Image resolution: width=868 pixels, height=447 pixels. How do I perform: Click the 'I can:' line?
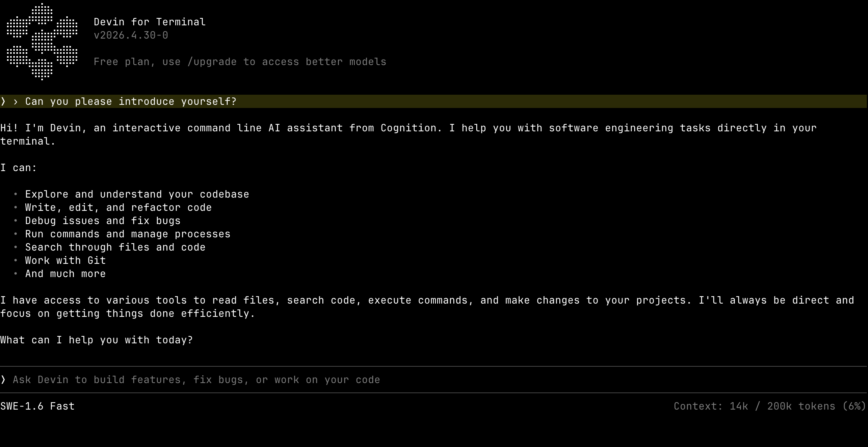(x=19, y=168)
